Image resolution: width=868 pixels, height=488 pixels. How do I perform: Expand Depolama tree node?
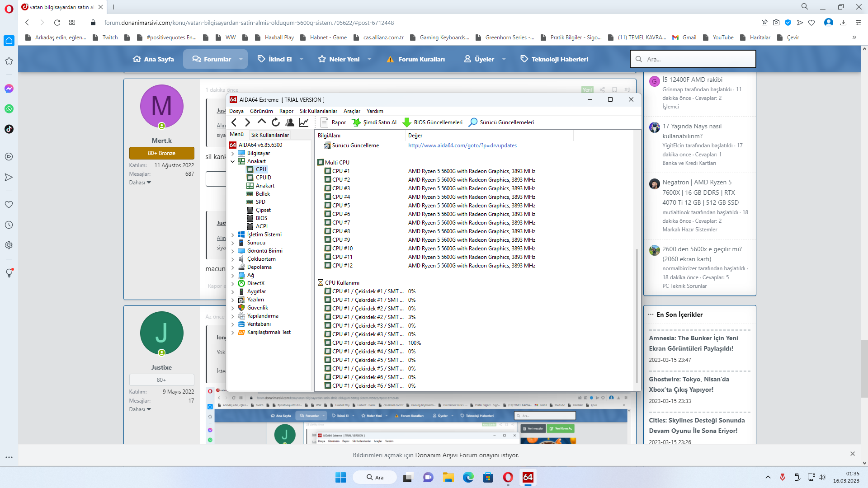pyautogui.click(x=233, y=267)
